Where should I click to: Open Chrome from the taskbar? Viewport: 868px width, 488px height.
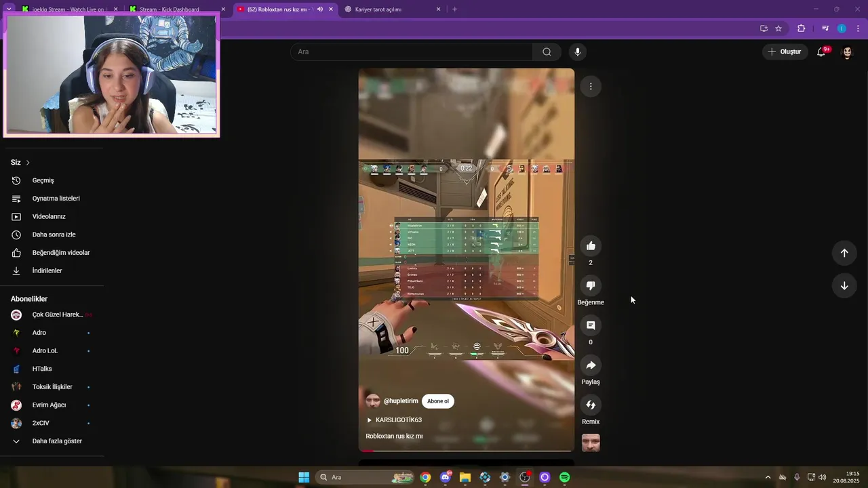pyautogui.click(x=425, y=477)
